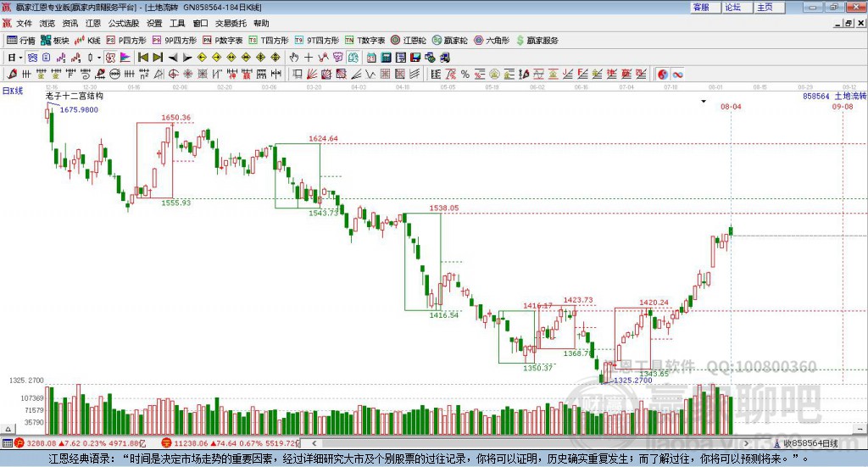Open the T数字表 time table

pyautogui.click(x=364, y=41)
